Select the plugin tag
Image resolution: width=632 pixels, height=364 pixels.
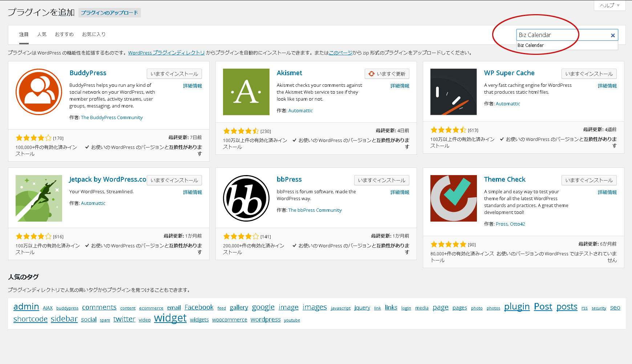(x=517, y=307)
